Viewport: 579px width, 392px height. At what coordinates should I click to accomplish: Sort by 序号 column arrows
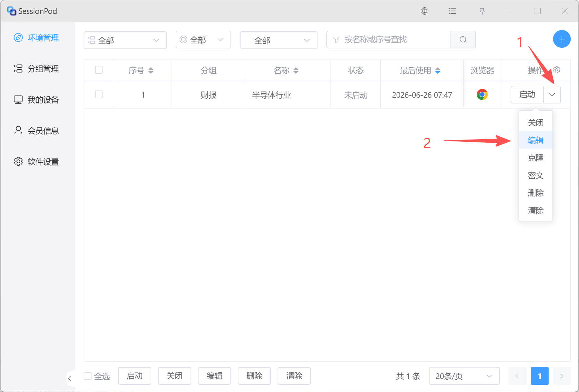(151, 70)
